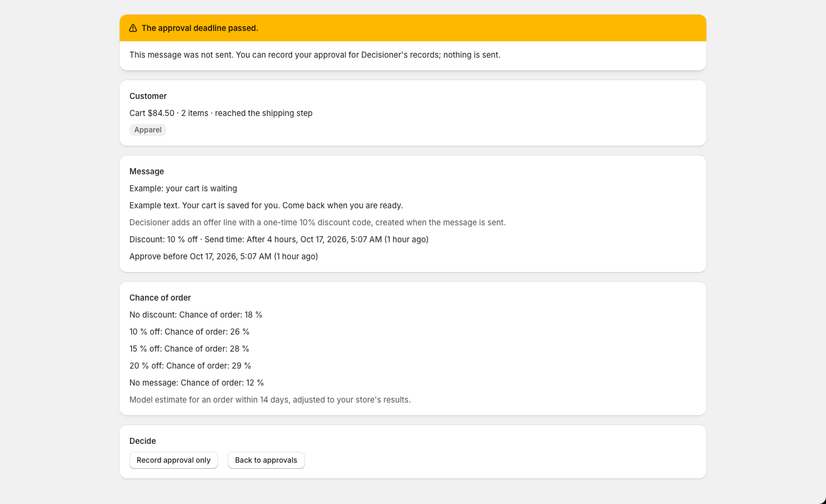Click the 'Discount: 10 % off · Send time' line
Image resolution: width=826 pixels, height=504 pixels.
click(x=279, y=239)
